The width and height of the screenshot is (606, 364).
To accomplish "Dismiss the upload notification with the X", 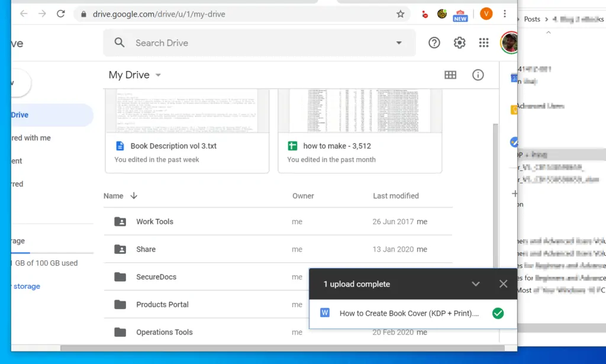I will point(503,284).
